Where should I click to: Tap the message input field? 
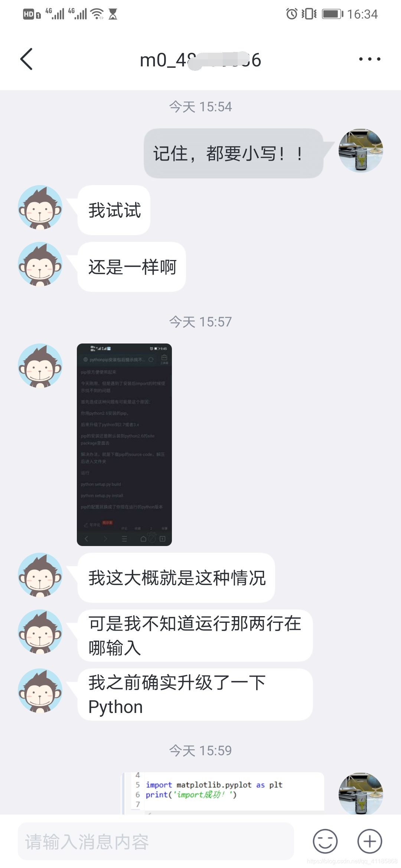click(156, 841)
